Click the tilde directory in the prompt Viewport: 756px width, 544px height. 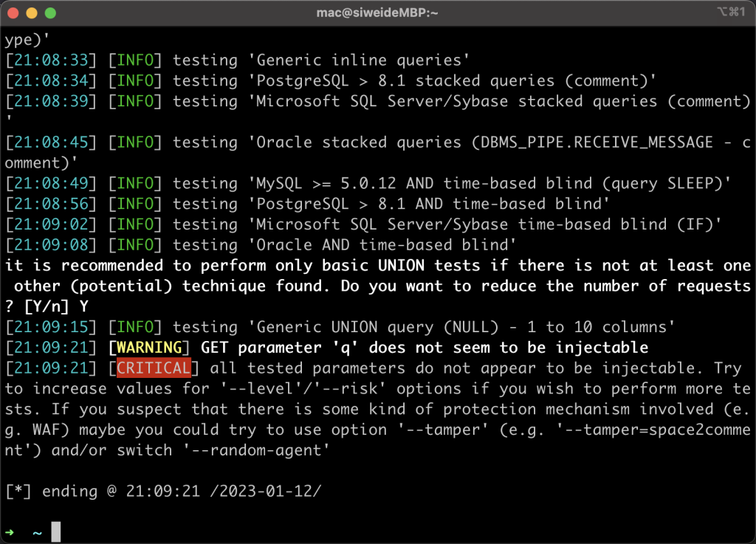37,533
